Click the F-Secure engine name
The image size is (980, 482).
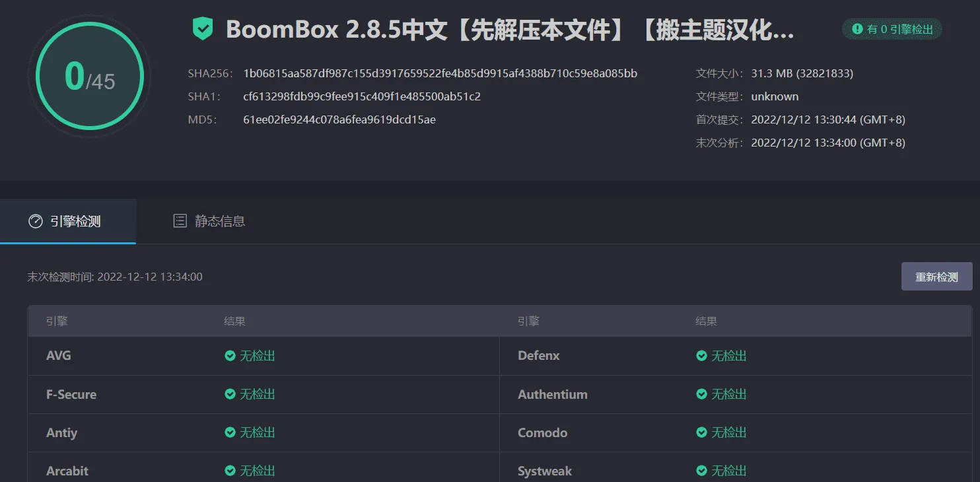tap(71, 394)
